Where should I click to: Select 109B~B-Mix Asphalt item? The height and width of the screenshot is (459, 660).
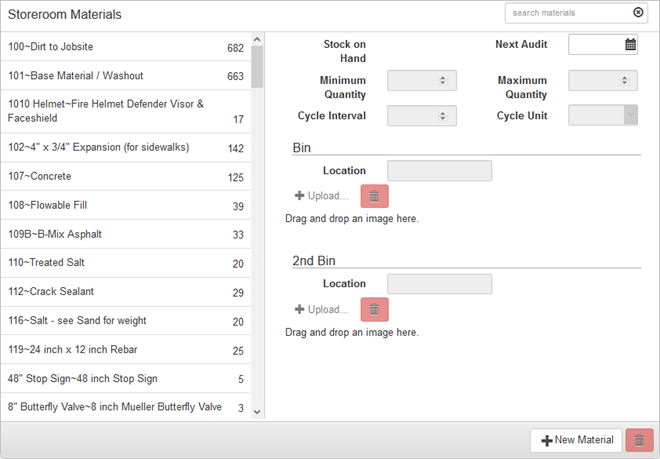click(125, 234)
